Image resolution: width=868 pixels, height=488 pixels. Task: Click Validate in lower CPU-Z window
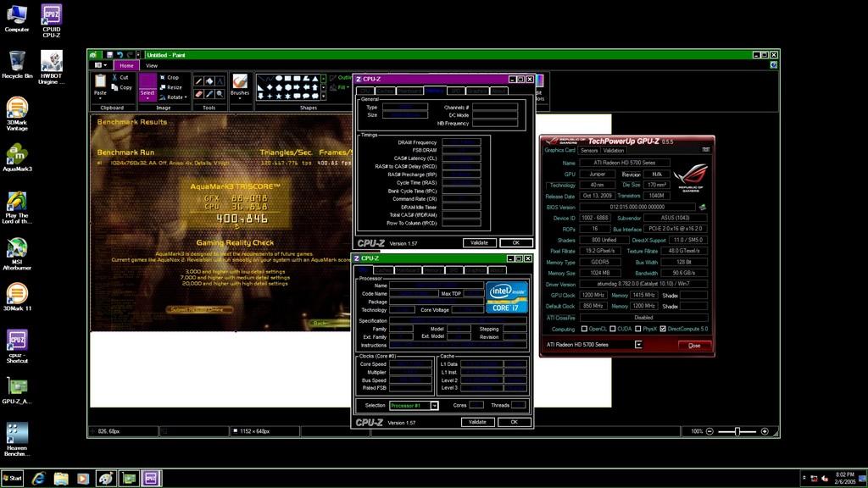(477, 422)
